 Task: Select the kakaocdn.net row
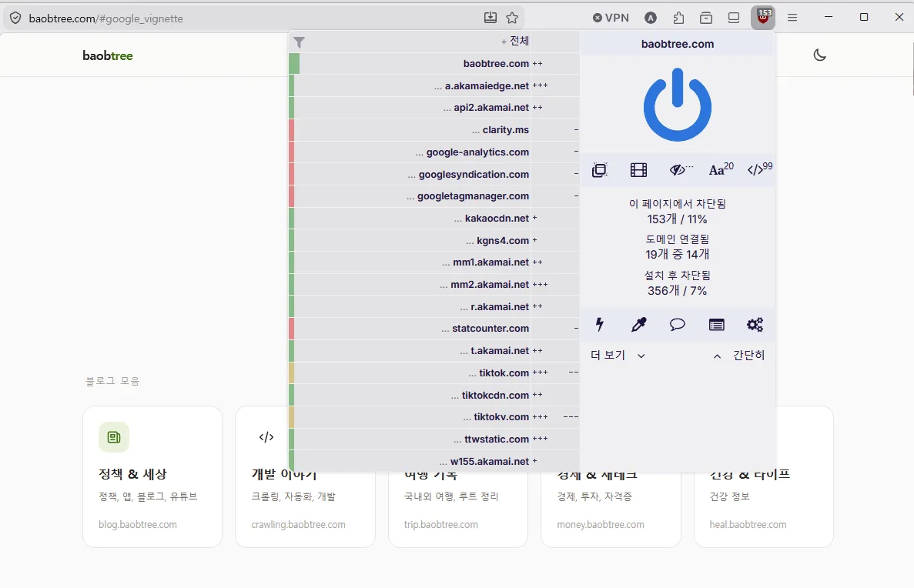pyautogui.click(x=434, y=219)
